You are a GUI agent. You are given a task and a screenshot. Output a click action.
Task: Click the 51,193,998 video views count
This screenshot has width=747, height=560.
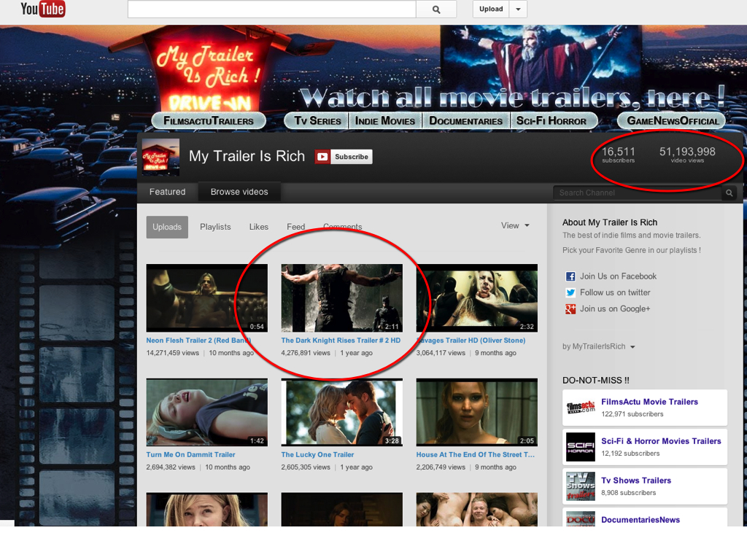(687, 155)
